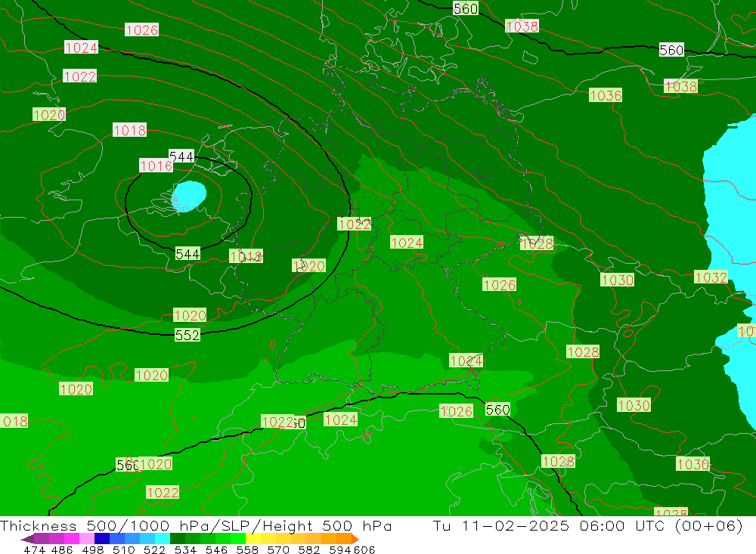The height and width of the screenshot is (554, 756).
Task: Pick the bright magenta legend swatch
Action: 71,539
